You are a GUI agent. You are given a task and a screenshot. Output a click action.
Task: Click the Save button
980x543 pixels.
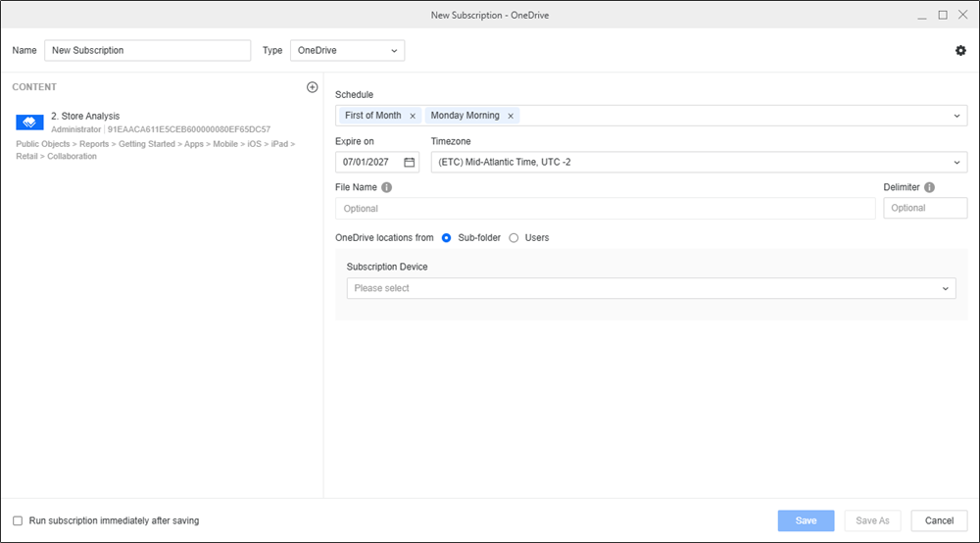click(x=806, y=520)
